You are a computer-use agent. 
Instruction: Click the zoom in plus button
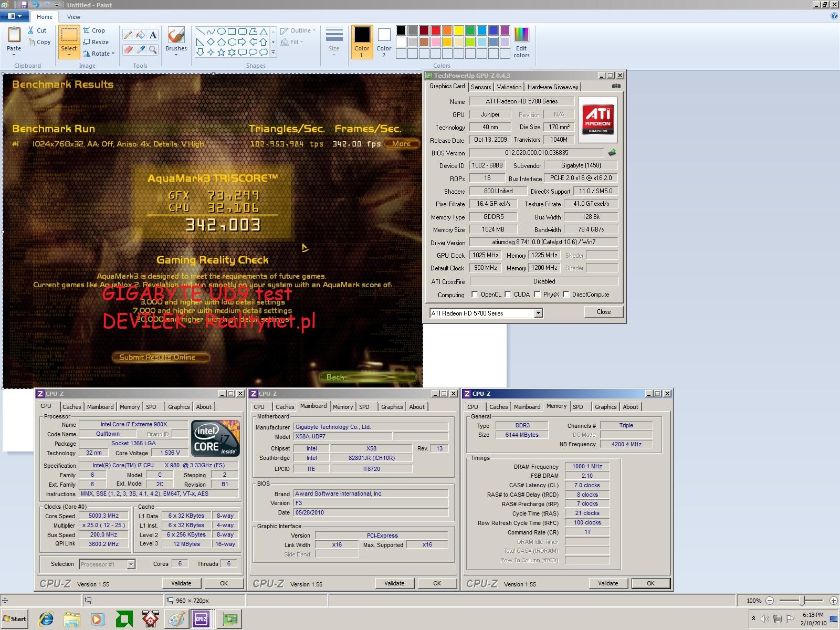834,601
